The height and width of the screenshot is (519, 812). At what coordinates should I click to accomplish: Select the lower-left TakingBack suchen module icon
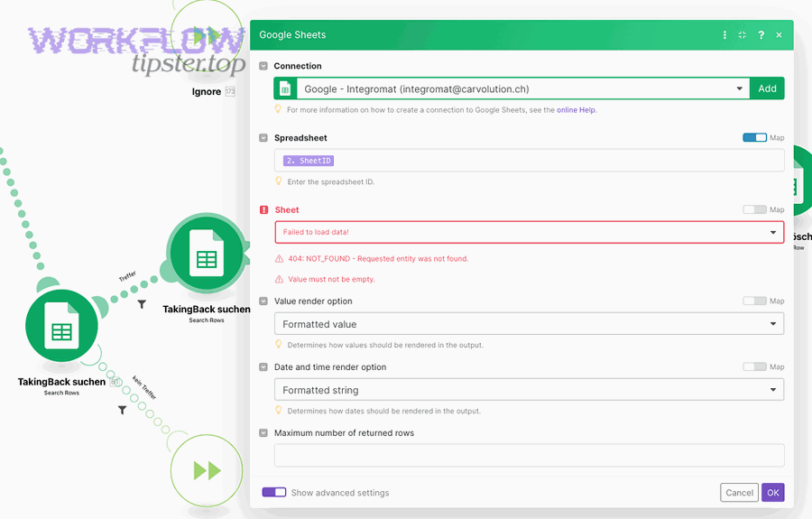pos(61,326)
